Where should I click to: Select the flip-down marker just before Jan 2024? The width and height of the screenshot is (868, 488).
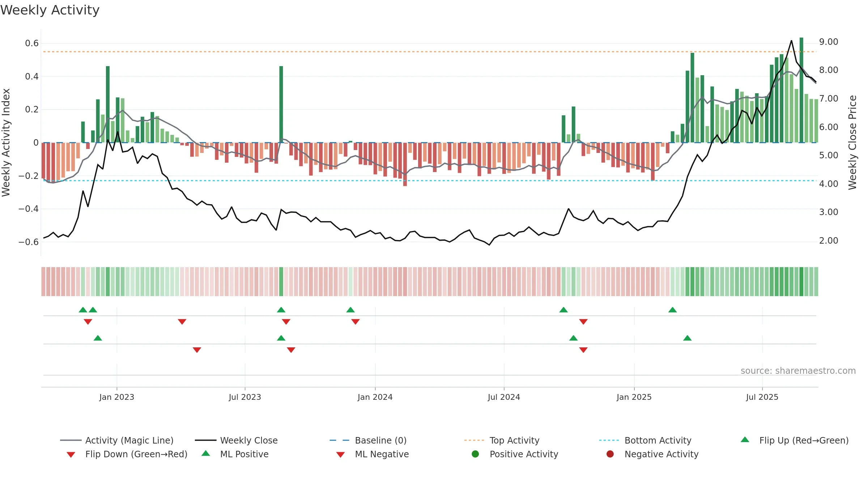(356, 321)
